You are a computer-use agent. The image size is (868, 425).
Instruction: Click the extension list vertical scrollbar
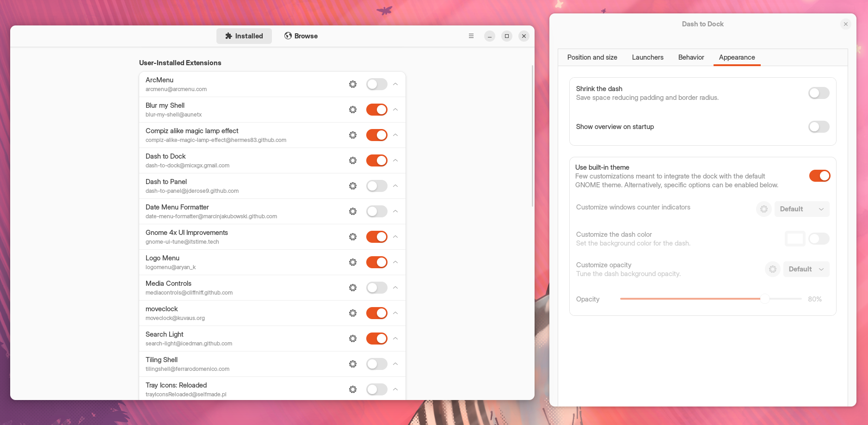click(x=533, y=136)
